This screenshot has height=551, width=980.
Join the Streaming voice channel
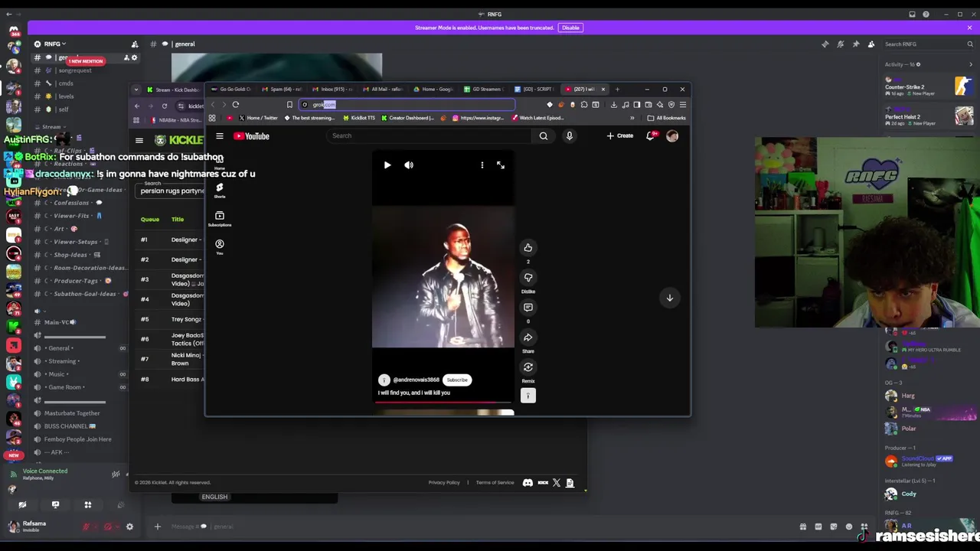point(63,361)
